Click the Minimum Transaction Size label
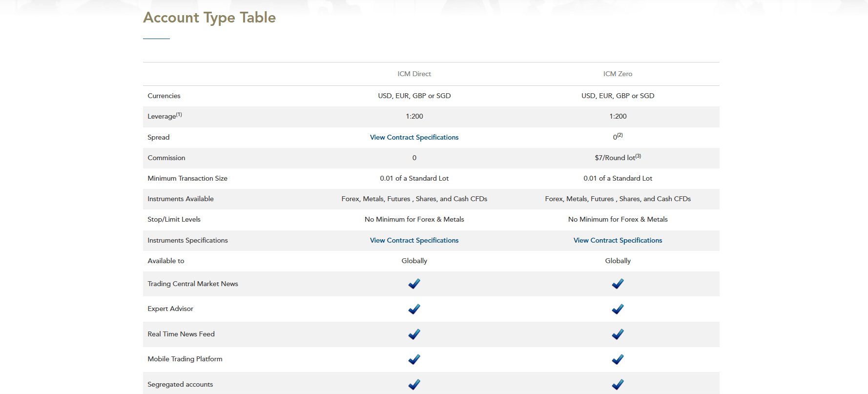This screenshot has height=394, width=868. point(187,178)
